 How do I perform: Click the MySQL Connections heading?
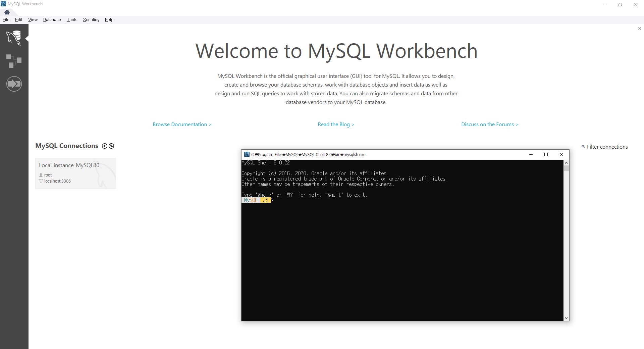pos(67,146)
